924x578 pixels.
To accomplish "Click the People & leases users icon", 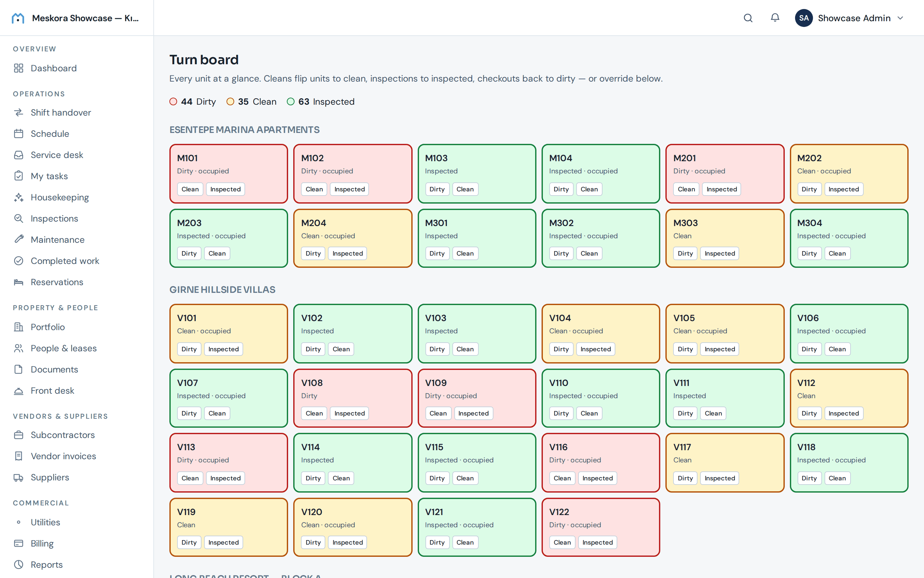I will tap(18, 348).
